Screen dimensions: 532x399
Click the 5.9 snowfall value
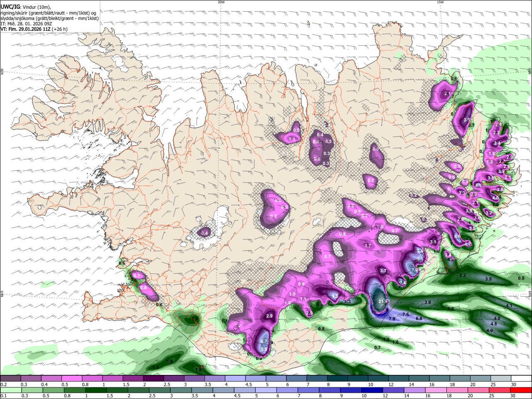(x=264, y=350)
